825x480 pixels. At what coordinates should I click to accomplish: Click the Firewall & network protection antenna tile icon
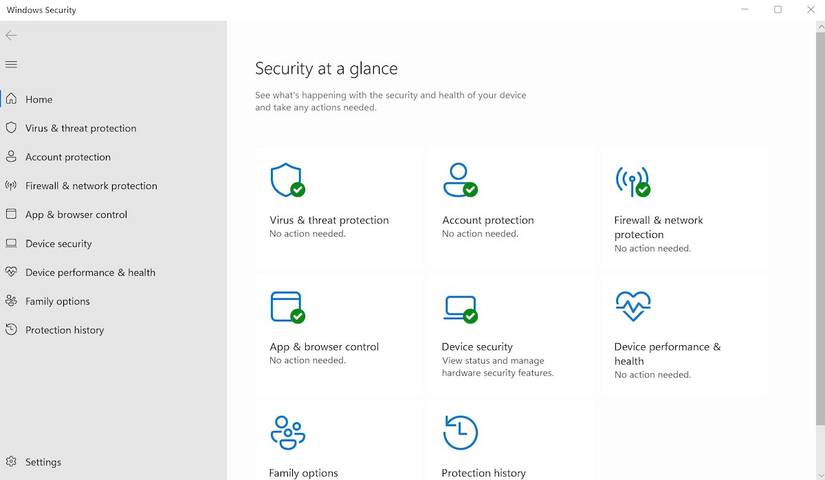(632, 180)
